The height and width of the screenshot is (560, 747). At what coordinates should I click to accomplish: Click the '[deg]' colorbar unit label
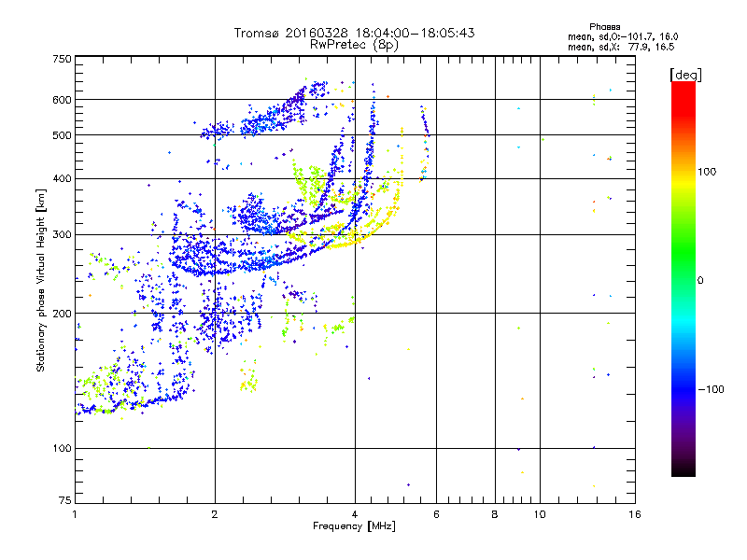(685, 76)
